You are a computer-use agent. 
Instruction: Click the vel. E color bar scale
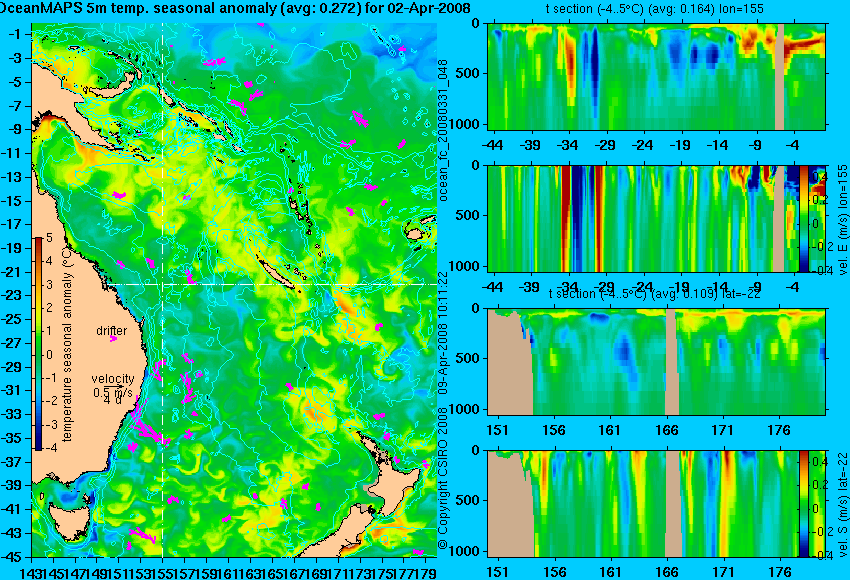coord(803,218)
